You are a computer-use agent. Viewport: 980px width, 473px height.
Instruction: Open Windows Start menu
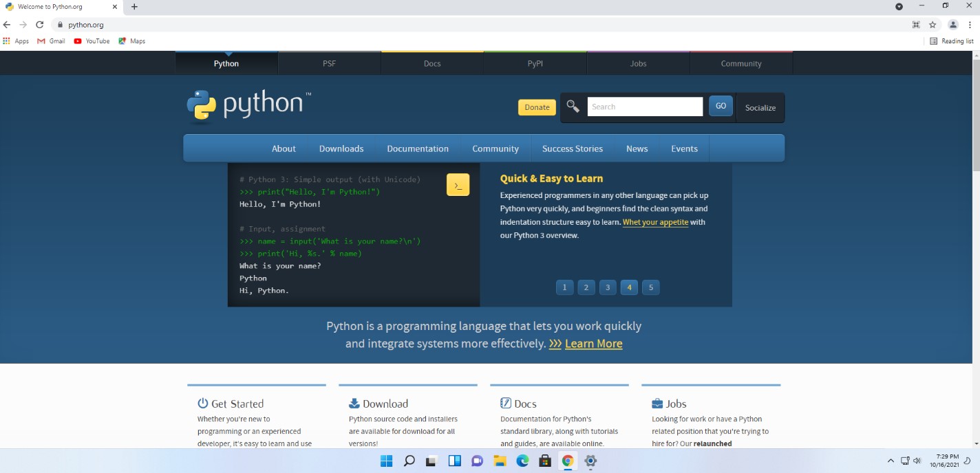point(386,461)
